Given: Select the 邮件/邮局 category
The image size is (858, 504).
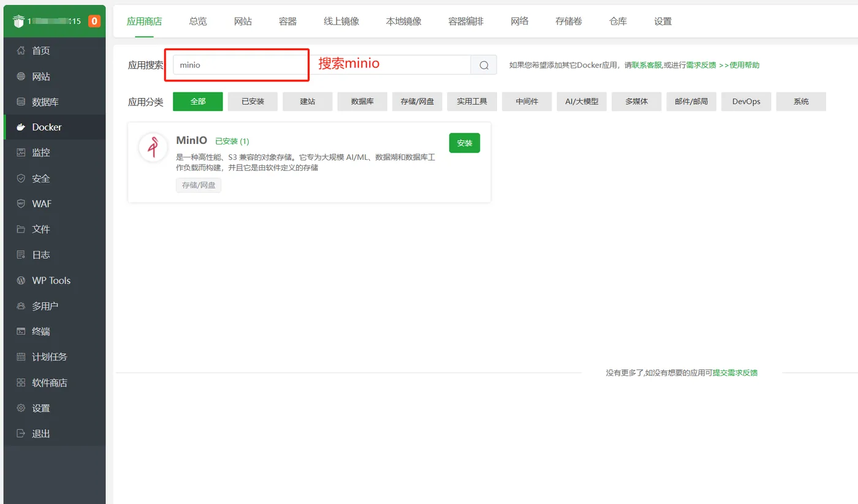Looking at the screenshot, I should point(691,102).
